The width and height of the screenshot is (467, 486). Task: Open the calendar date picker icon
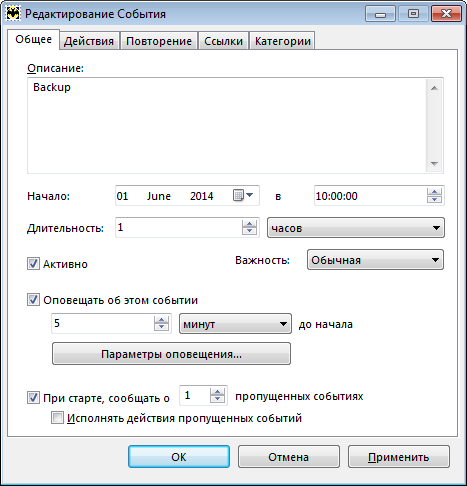click(x=243, y=195)
